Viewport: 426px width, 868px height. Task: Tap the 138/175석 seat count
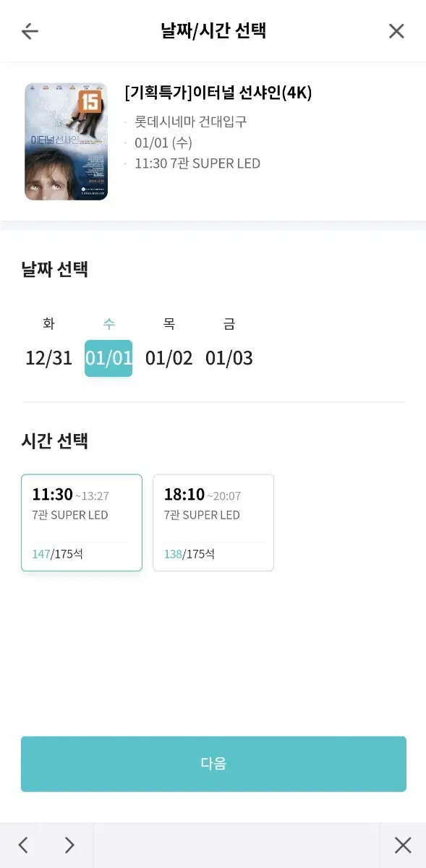click(189, 554)
